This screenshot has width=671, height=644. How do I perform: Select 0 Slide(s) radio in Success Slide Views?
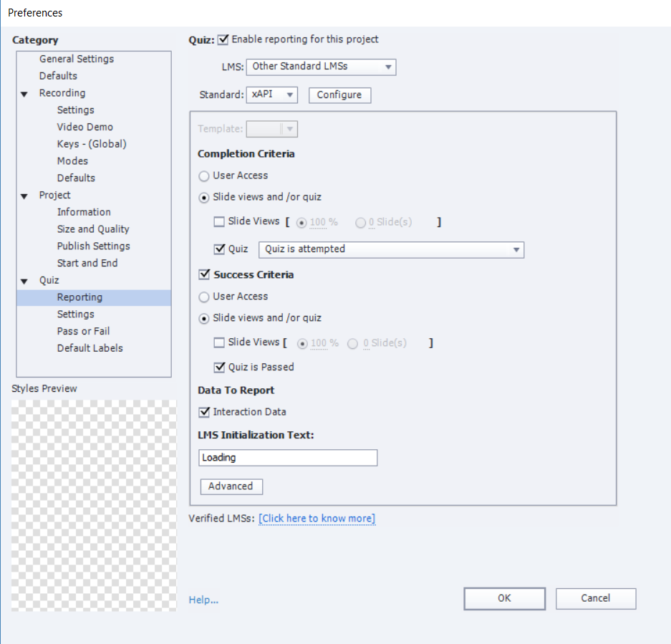pyautogui.click(x=352, y=344)
